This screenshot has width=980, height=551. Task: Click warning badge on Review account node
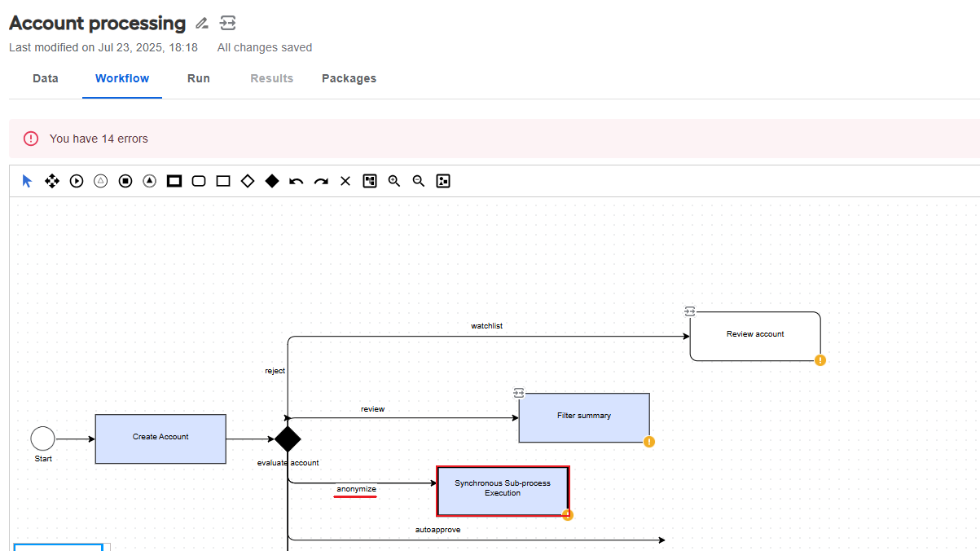click(x=820, y=360)
